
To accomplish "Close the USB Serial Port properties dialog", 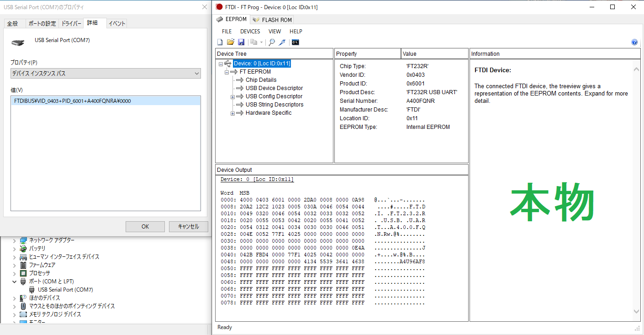I will [x=205, y=7].
